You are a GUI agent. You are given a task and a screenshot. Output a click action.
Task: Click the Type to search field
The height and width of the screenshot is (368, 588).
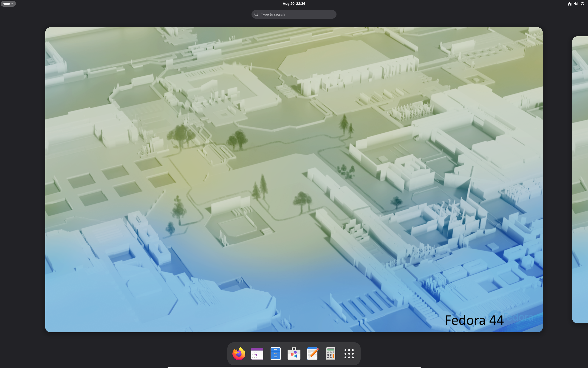(294, 14)
